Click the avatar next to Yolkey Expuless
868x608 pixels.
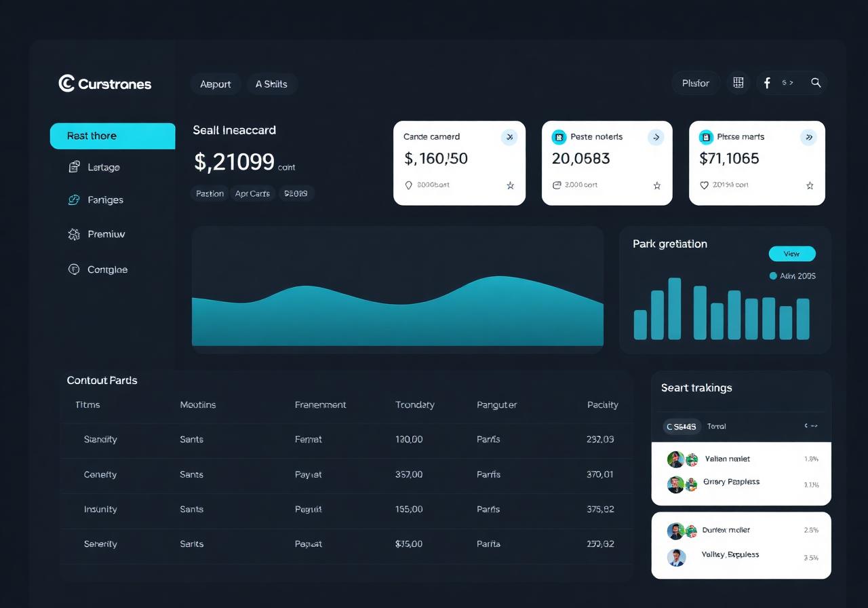(676, 558)
